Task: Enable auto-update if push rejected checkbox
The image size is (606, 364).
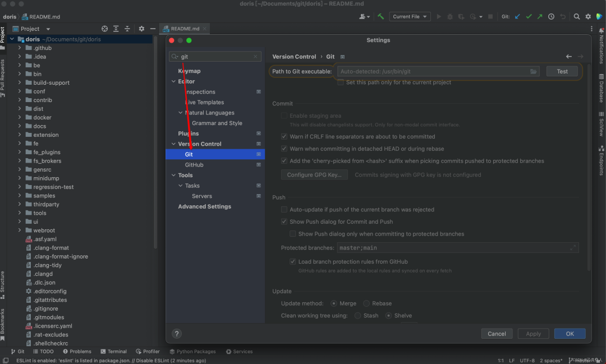Action: pos(284,210)
